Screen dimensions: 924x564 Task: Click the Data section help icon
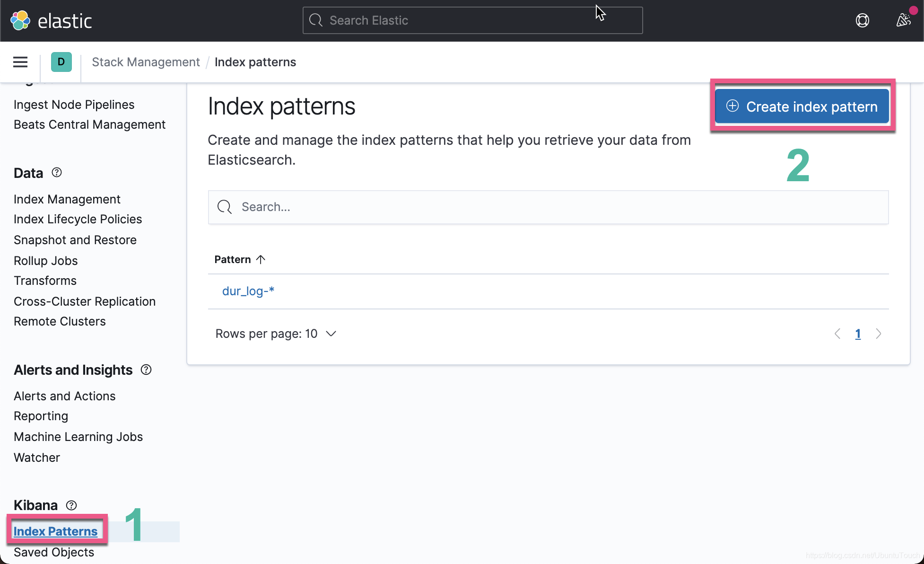point(56,172)
